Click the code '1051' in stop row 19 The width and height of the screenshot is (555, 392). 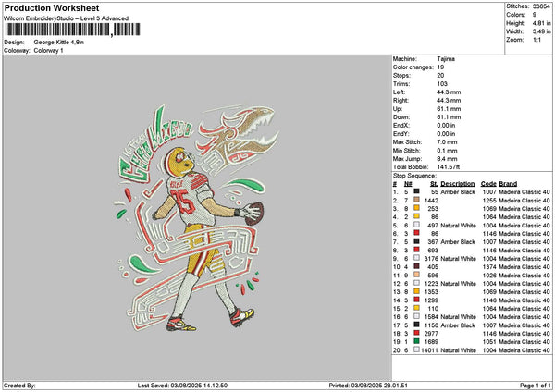pos(489,342)
